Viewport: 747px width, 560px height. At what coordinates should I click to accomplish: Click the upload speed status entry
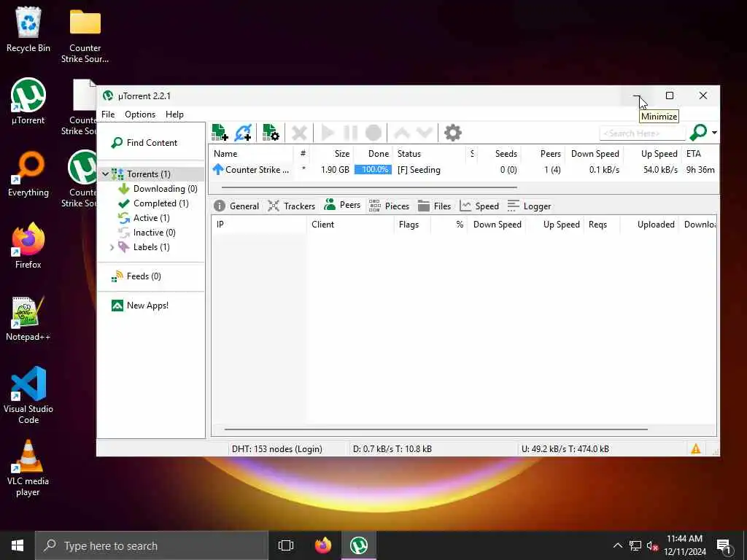click(565, 448)
